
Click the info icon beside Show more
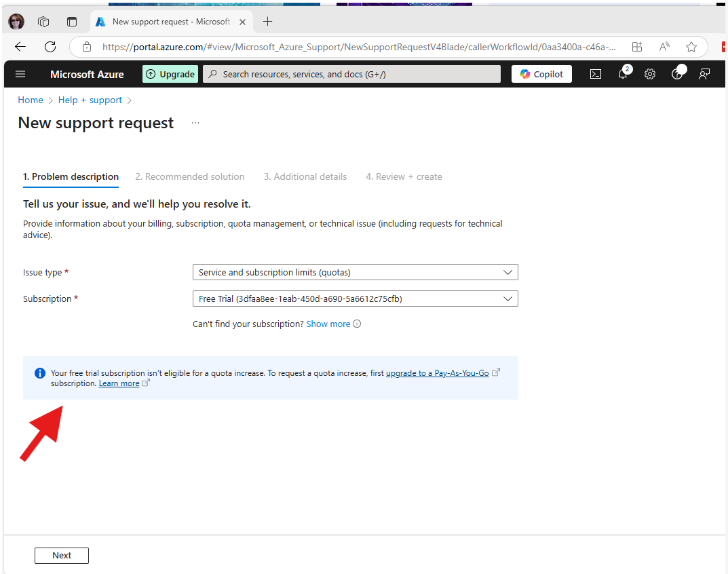[357, 324]
